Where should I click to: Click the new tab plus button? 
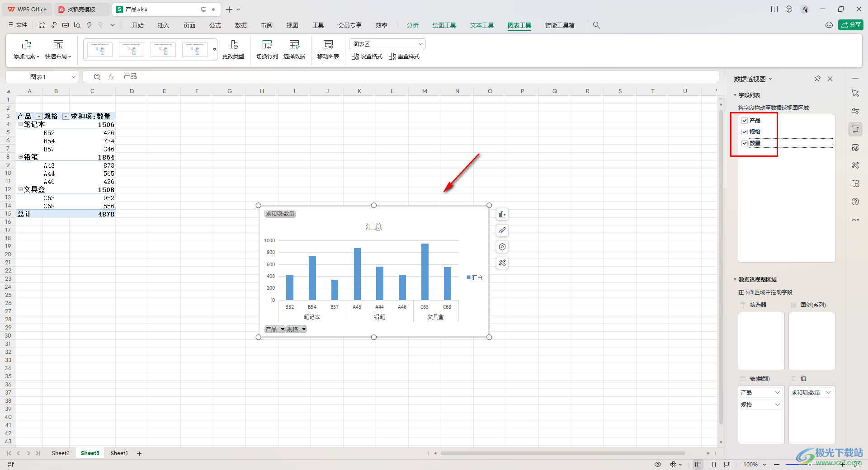229,9
